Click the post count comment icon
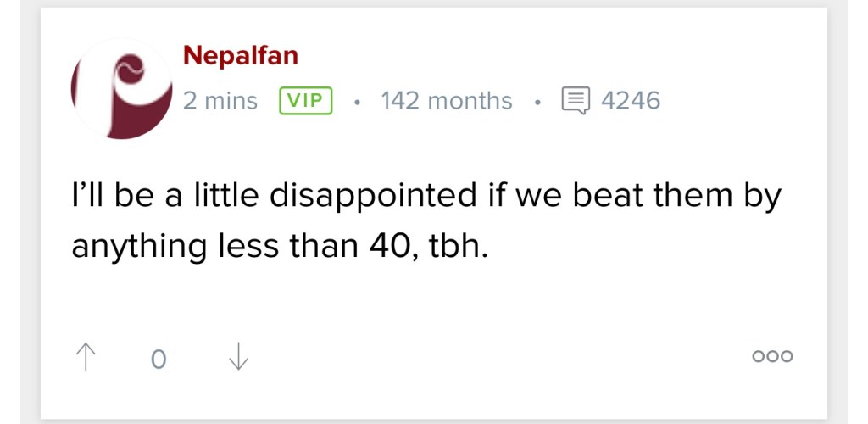Screen dimensions: 868x424 576,101
